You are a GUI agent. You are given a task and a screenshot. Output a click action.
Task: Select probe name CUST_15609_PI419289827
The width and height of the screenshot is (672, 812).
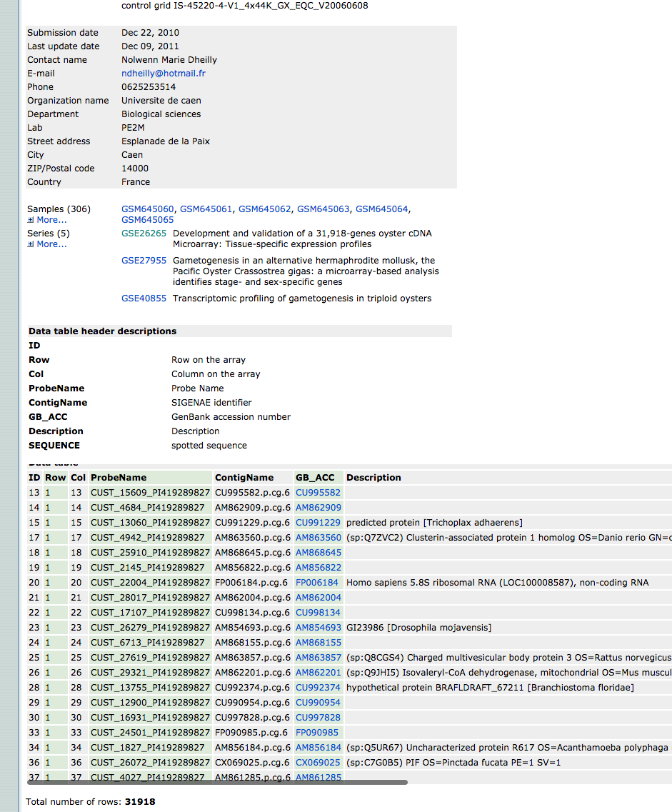click(x=150, y=493)
